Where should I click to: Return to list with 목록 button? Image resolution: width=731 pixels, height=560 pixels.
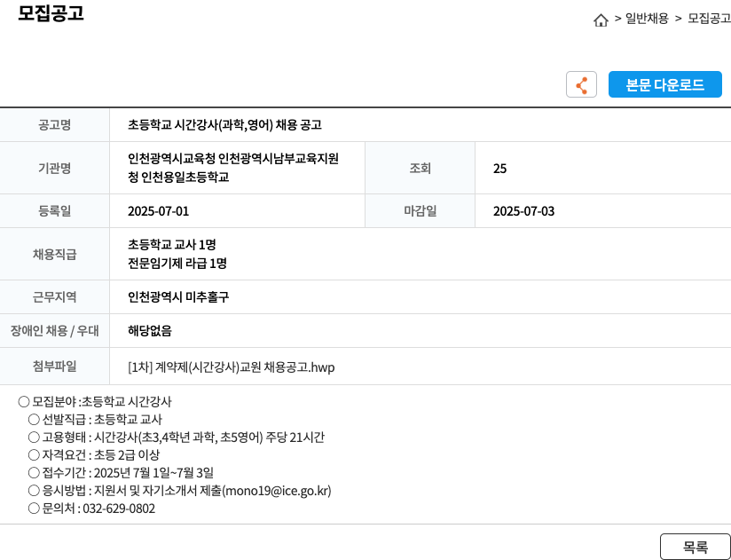tap(696, 547)
